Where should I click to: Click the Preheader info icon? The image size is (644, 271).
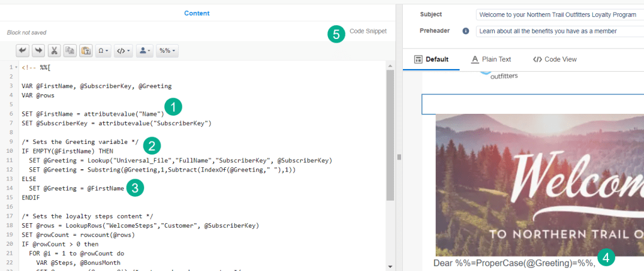[x=466, y=31]
